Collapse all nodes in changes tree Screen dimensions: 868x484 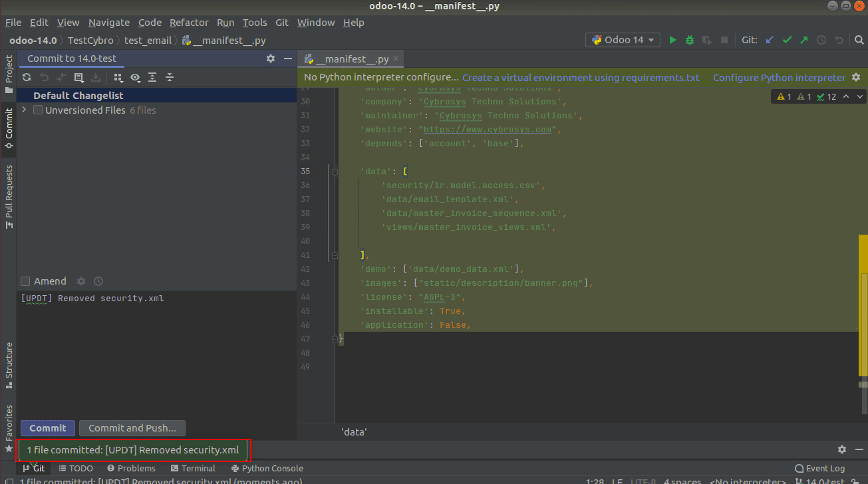click(170, 77)
